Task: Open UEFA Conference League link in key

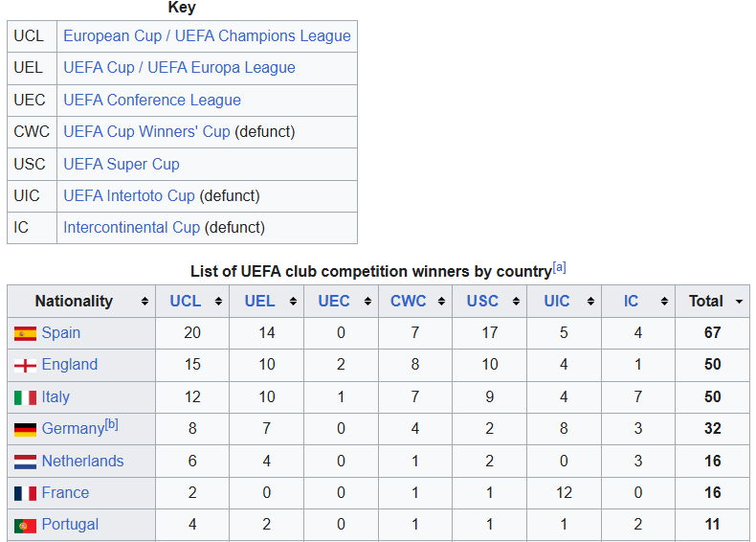Action: pyautogui.click(x=152, y=100)
